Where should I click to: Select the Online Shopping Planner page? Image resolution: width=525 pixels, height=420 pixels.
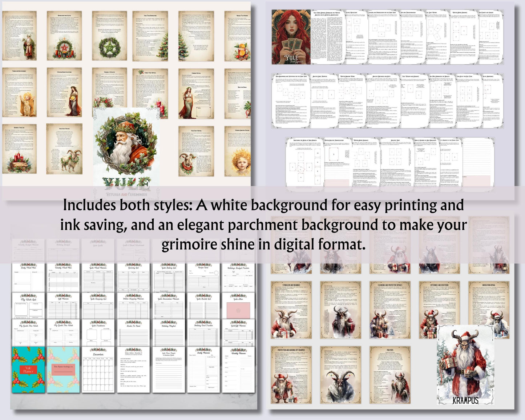[x=133, y=306]
